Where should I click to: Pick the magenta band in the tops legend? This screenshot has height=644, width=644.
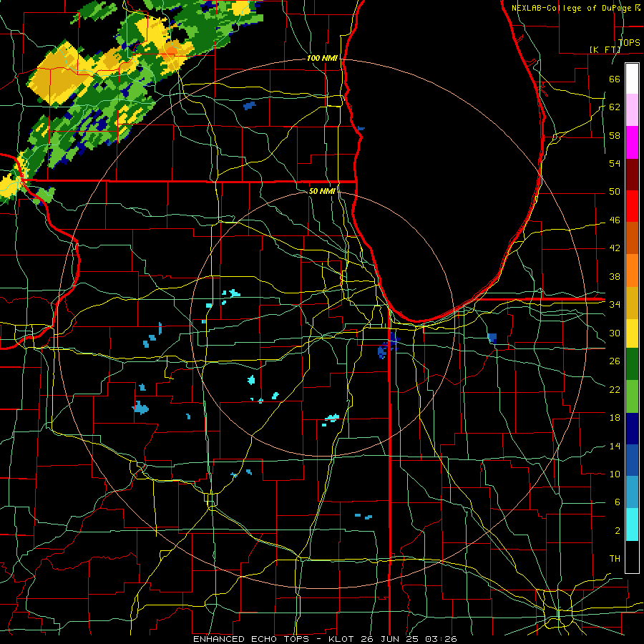(x=632, y=142)
